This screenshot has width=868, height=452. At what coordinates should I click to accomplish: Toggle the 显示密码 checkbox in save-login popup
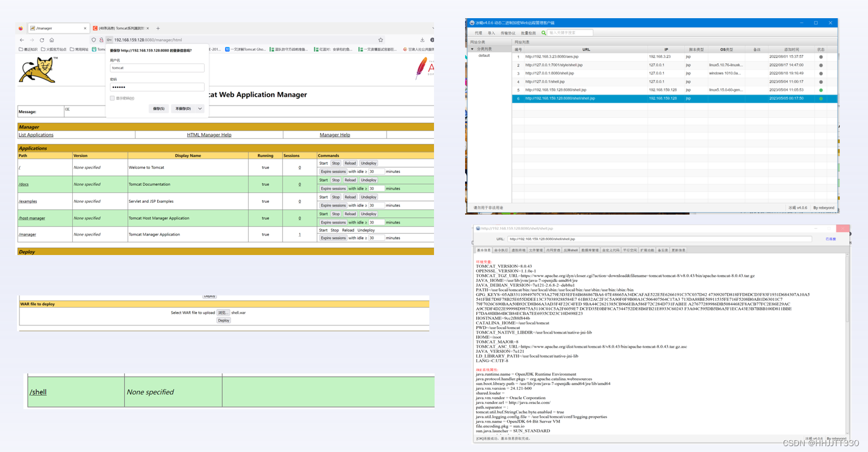click(x=112, y=98)
